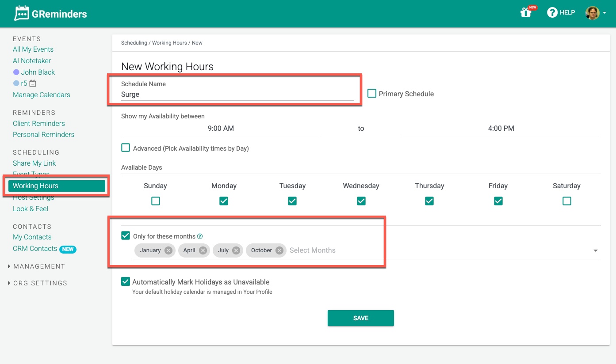Click the help tooltip beside Only for these months
616x364 pixels.
pyautogui.click(x=200, y=236)
